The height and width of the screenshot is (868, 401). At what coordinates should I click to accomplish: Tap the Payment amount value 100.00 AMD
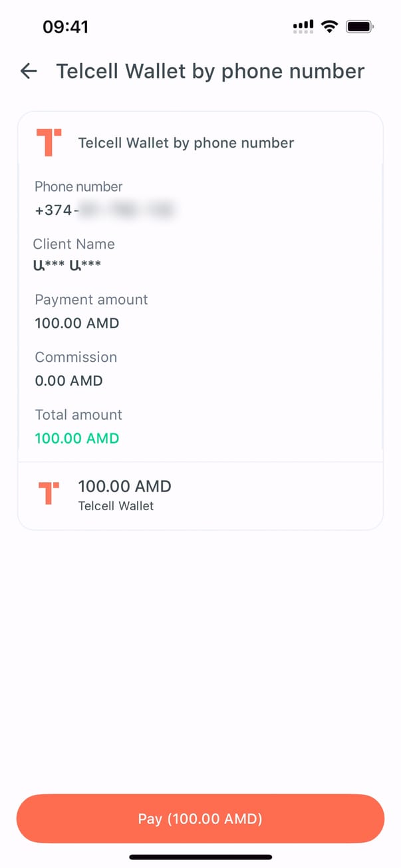click(77, 324)
